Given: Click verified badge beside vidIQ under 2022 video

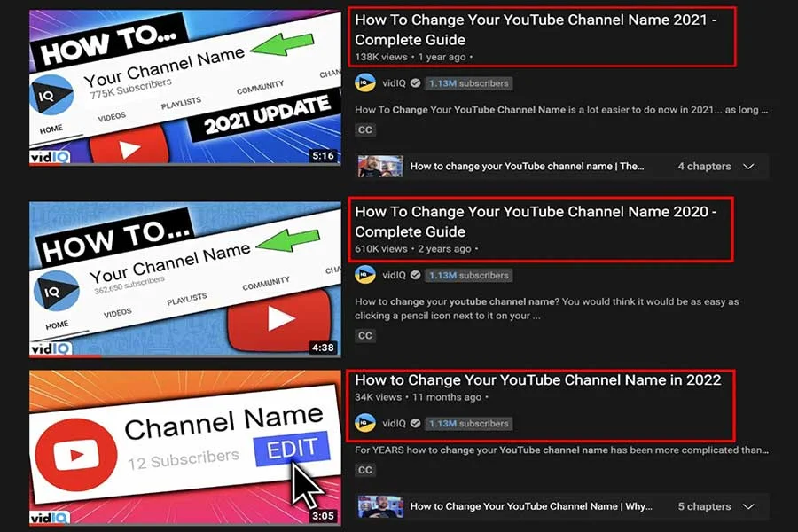Looking at the screenshot, I should 415,423.
